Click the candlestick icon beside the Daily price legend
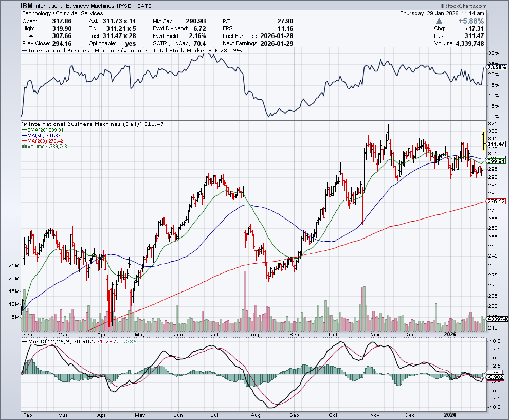The width and height of the screenshot is (509, 420). (x=24, y=124)
